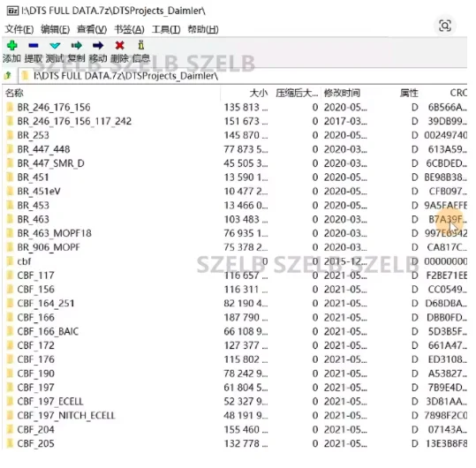Open the 文件(F) menu
476x468 pixels.
click(19, 29)
